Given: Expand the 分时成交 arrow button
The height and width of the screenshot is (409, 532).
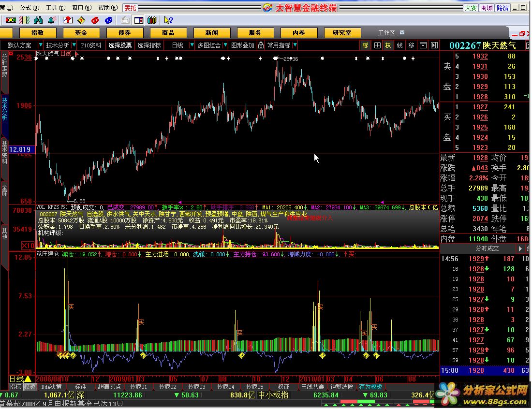Looking at the screenshot, I should (x=520, y=248).
